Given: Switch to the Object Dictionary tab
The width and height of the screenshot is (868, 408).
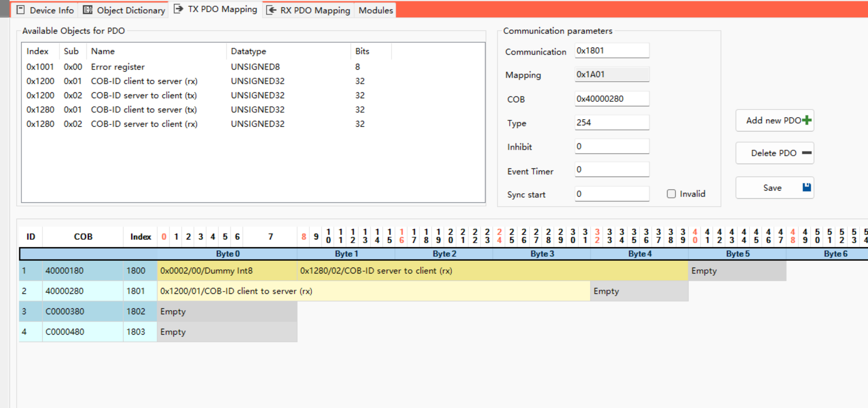Looking at the screenshot, I should pos(124,10).
